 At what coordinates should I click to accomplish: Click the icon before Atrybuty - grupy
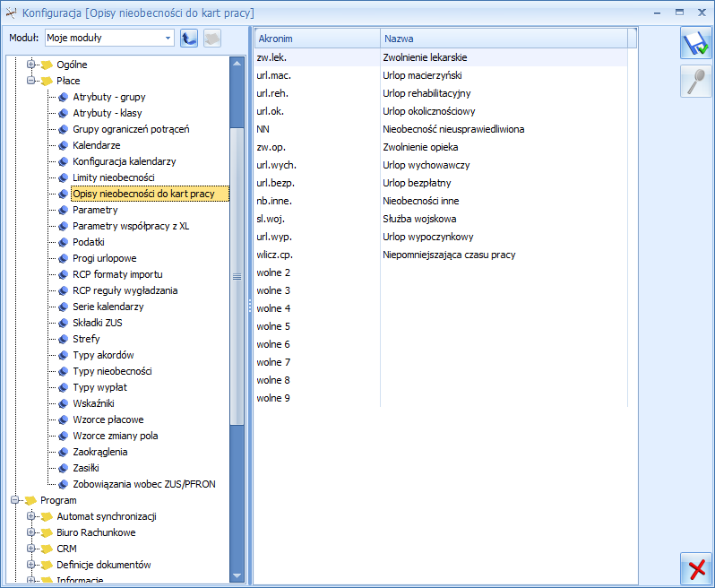[64, 97]
